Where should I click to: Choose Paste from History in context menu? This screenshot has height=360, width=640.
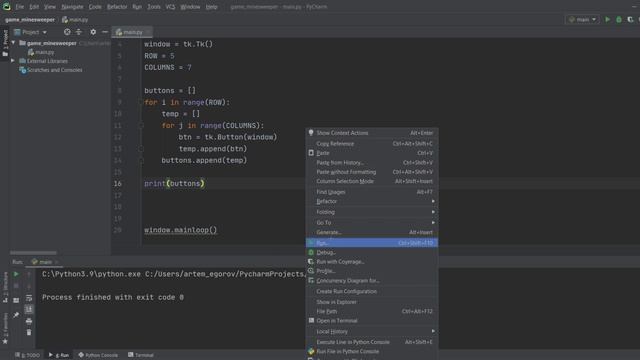click(x=372, y=162)
